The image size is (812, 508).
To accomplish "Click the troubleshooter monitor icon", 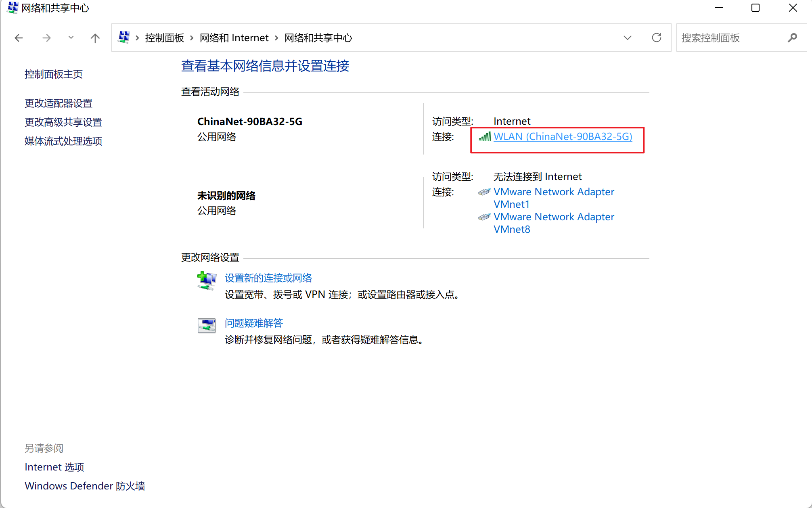I will [207, 326].
